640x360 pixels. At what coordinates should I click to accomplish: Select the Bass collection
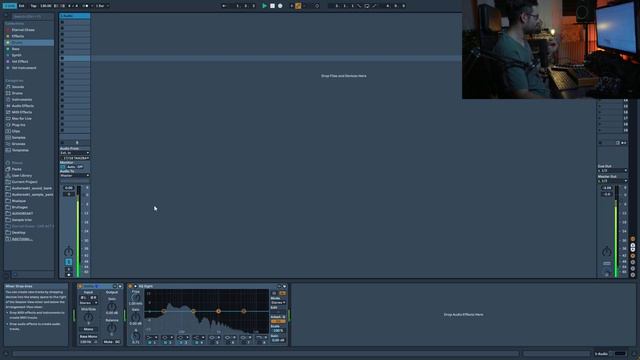16,49
